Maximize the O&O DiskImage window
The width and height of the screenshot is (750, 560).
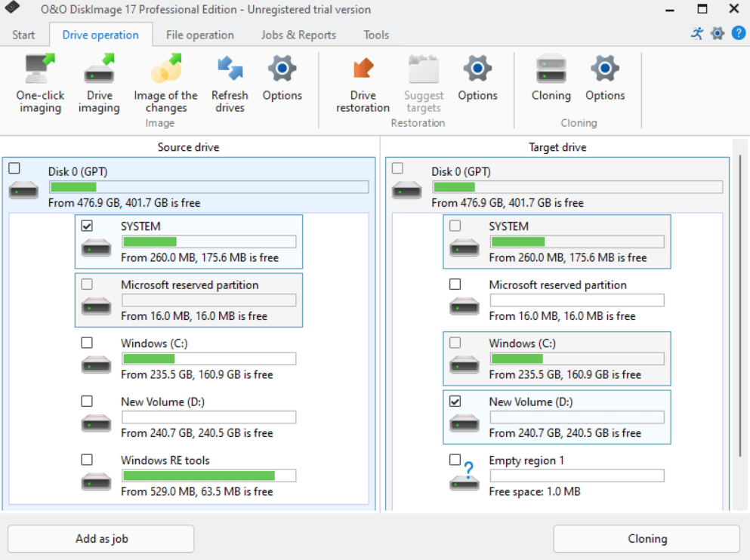[702, 9]
